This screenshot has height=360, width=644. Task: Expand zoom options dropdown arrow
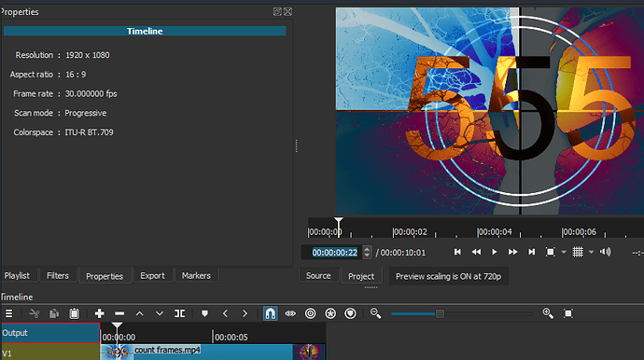pos(564,252)
